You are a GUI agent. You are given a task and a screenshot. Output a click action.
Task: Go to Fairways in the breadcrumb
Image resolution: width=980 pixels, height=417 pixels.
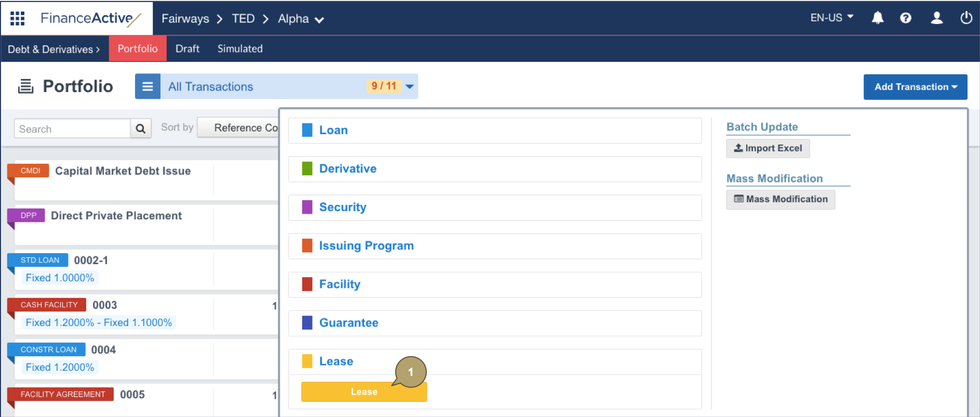185,19
